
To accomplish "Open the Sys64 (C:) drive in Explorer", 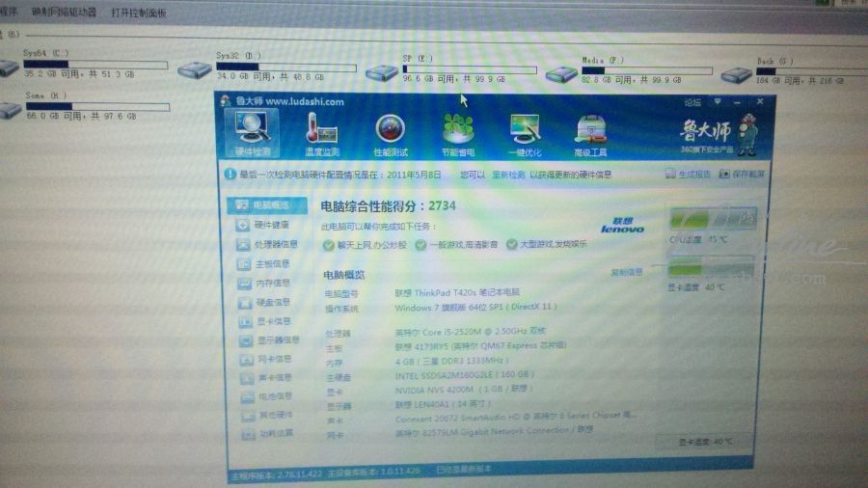I will click(83, 63).
